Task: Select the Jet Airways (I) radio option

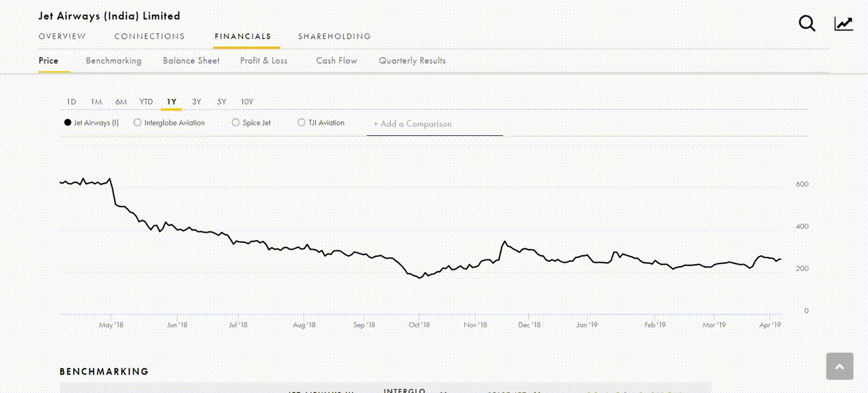Action: 68,123
